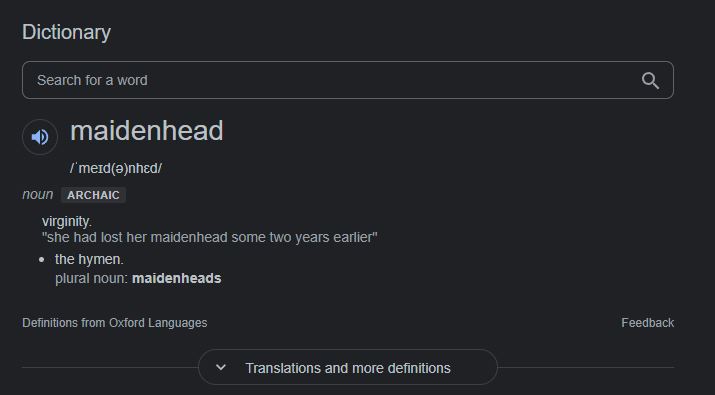Select the example sentence quote
The image size is (715, 395).
point(210,237)
